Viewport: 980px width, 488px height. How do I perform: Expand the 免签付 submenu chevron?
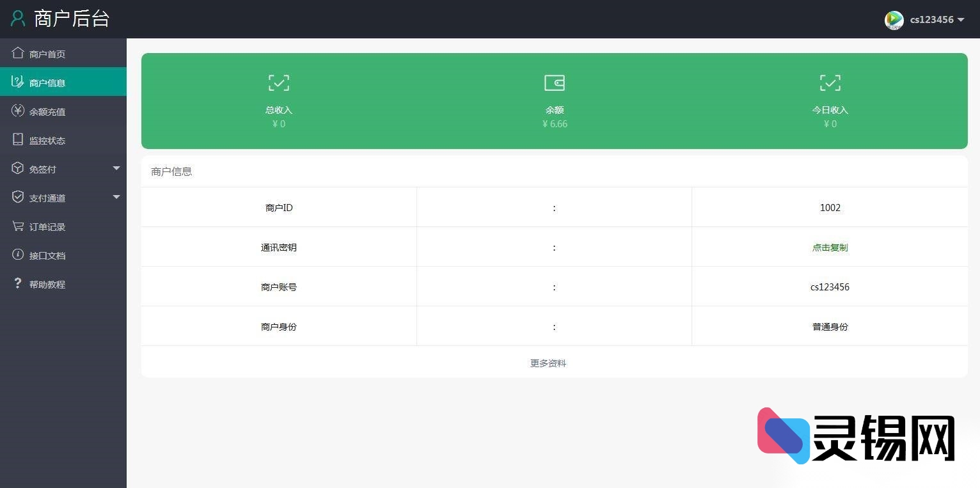[116, 169]
